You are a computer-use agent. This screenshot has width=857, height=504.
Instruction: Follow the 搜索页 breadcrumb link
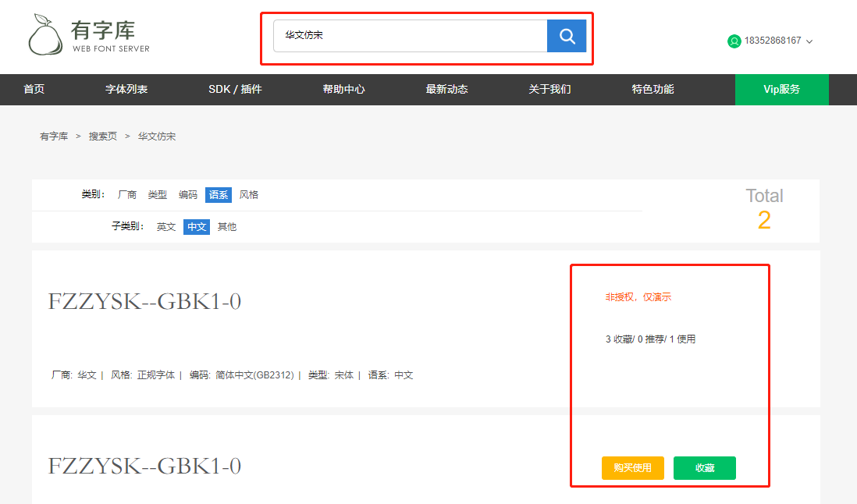point(103,137)
